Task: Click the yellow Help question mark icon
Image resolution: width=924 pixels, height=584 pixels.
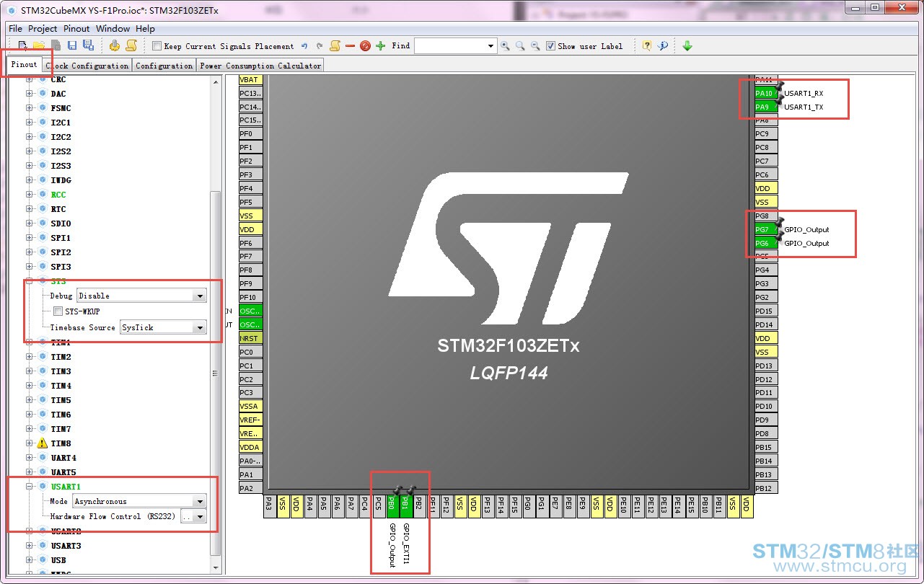Action: [x=647, y=46]
